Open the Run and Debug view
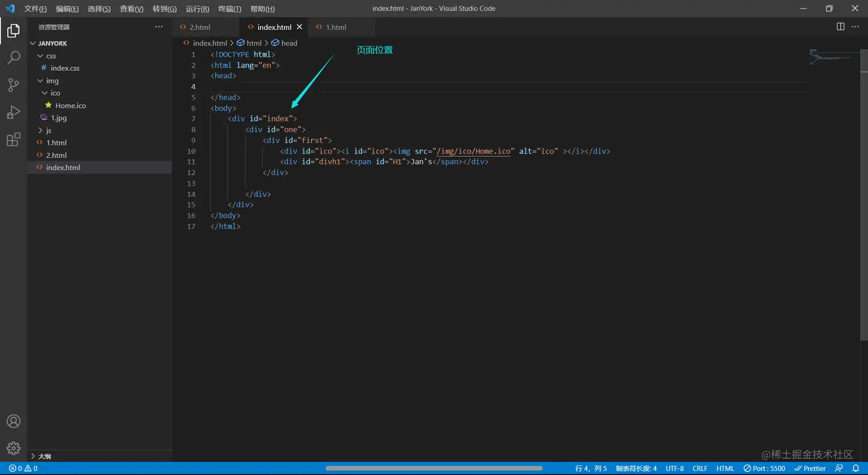 click(13, 112)
